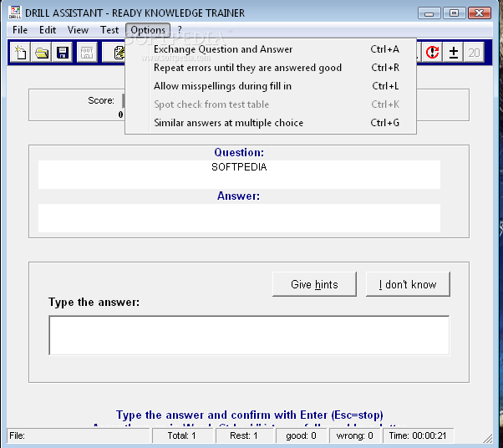
Task: Click the good: 0 status entry
Action: 301,435
